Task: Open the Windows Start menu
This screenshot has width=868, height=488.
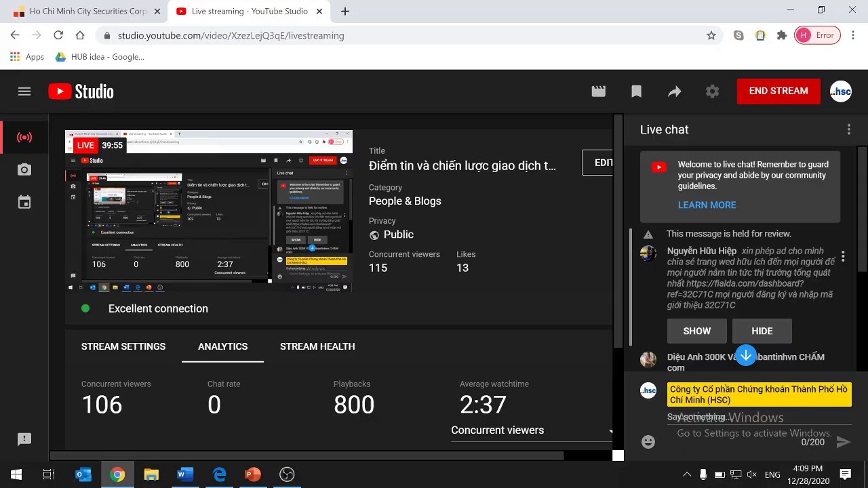Action: [16, 474]
